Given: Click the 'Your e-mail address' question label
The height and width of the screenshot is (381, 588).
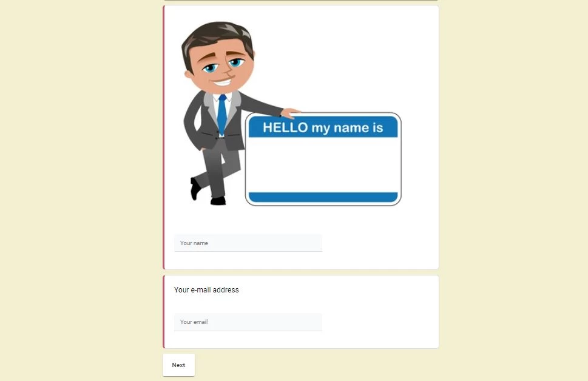Looking at the screenshot, I should (x=206, y=290).
